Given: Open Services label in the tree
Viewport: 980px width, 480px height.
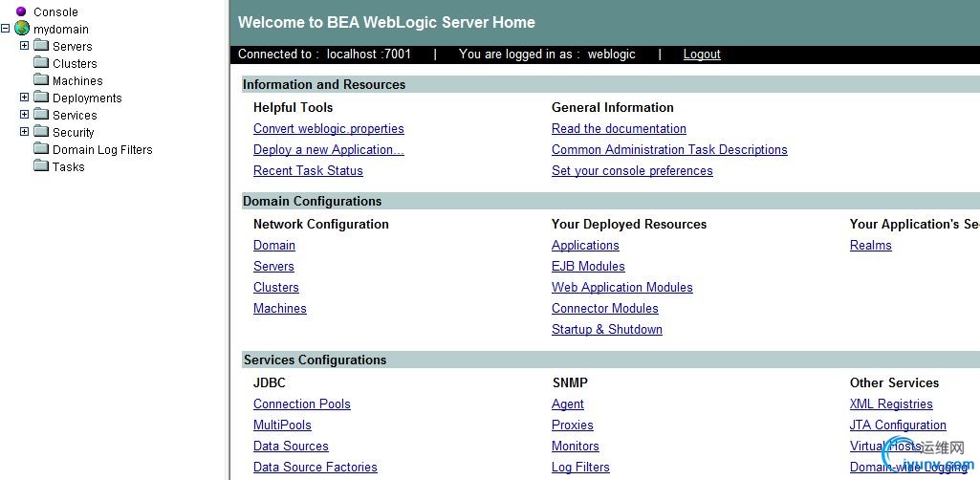Looking at the screenshot, I should pos(75,115).
